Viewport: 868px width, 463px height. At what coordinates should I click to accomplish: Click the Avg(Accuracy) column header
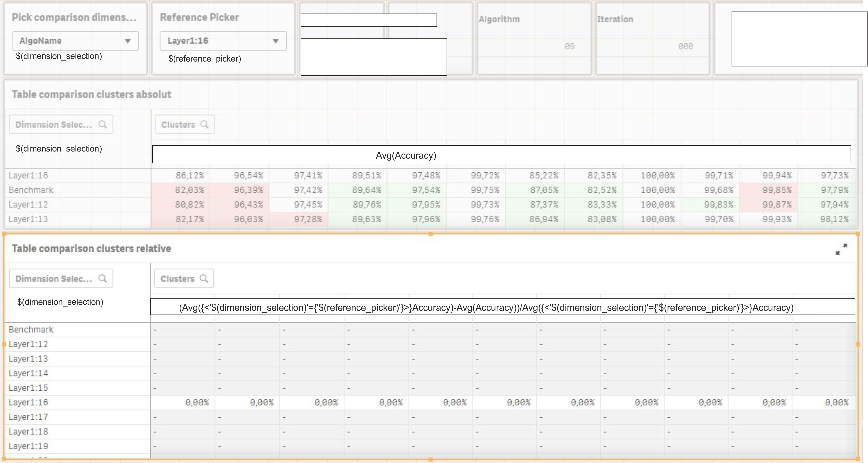[x=406, y=155]
